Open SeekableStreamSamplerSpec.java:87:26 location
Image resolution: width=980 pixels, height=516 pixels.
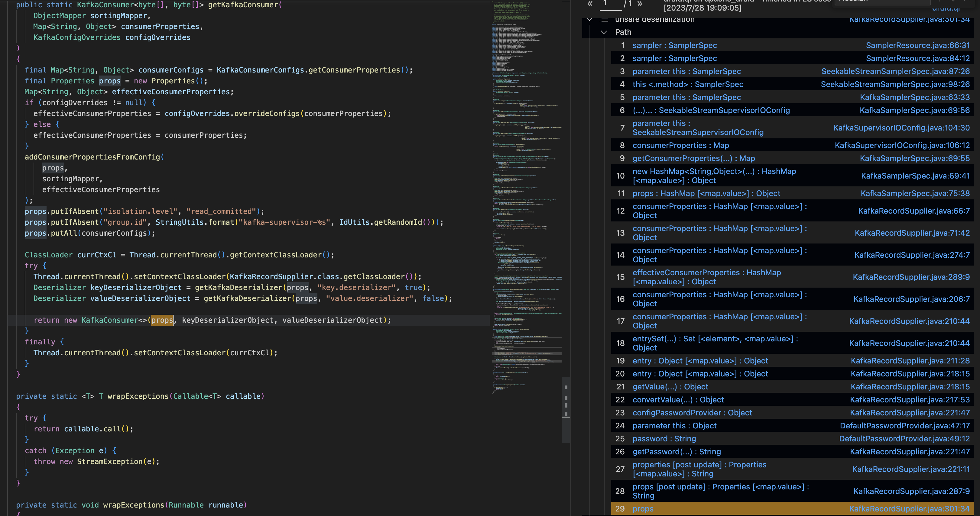tap(896, 71)
